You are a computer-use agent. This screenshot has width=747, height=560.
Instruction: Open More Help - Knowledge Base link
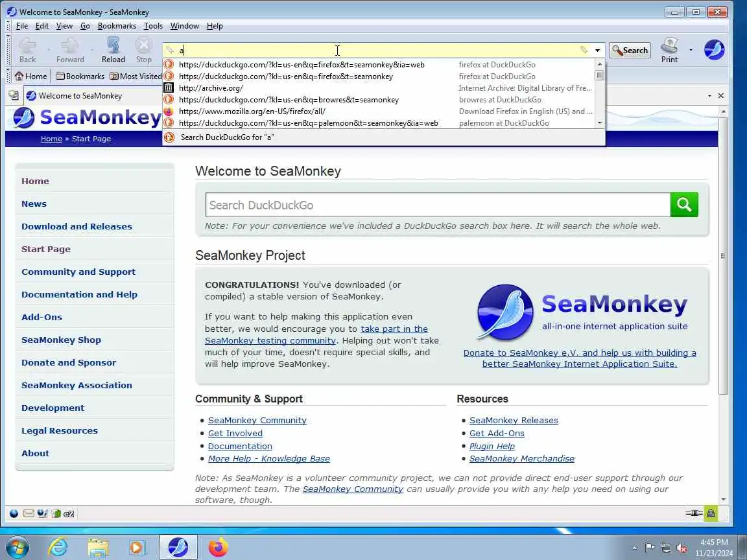coord(268,459)
